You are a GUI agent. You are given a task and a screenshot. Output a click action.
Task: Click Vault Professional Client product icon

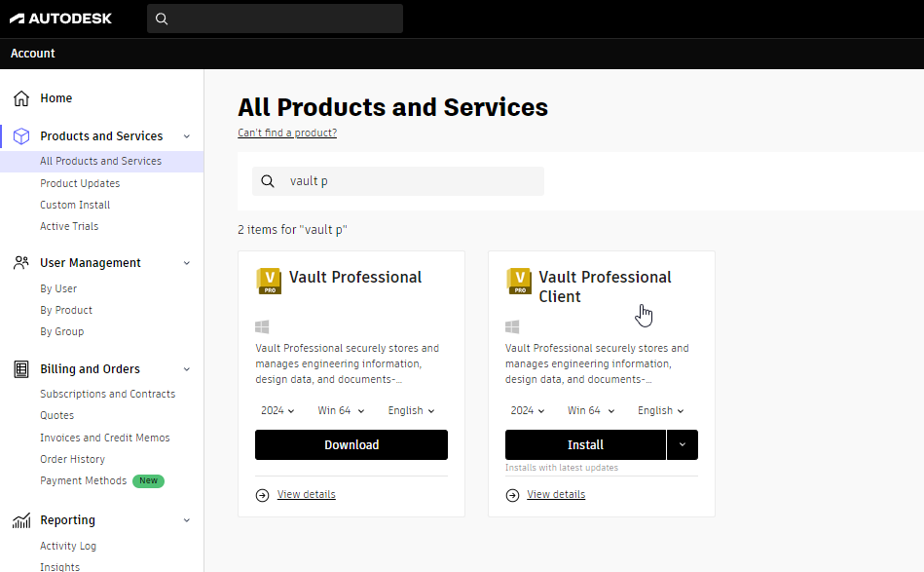(x=519, y=281)
